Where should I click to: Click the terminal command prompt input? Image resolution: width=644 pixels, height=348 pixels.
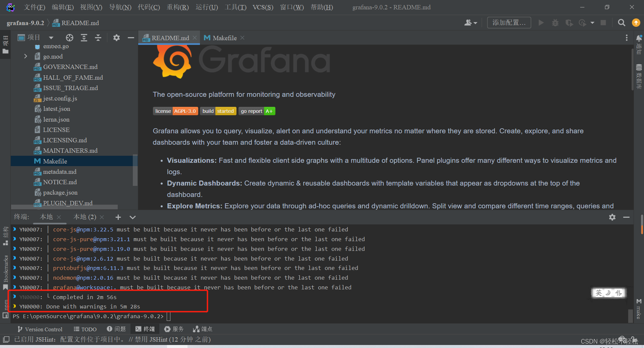(x=169, y=316)
